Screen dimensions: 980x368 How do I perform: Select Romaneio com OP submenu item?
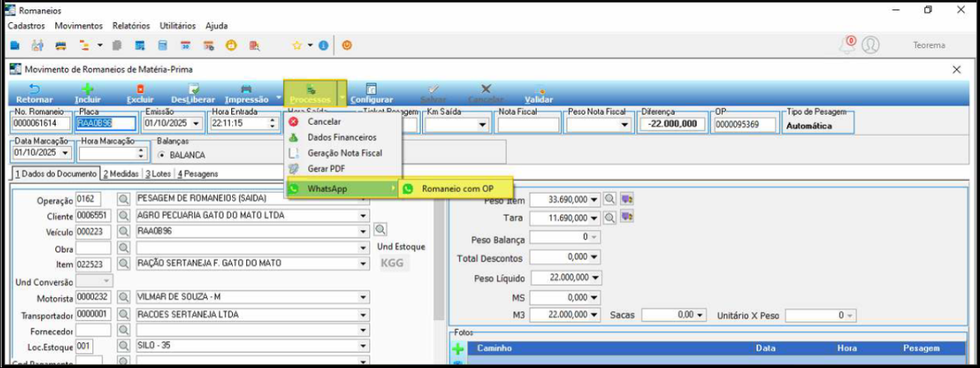coord(457,189)
